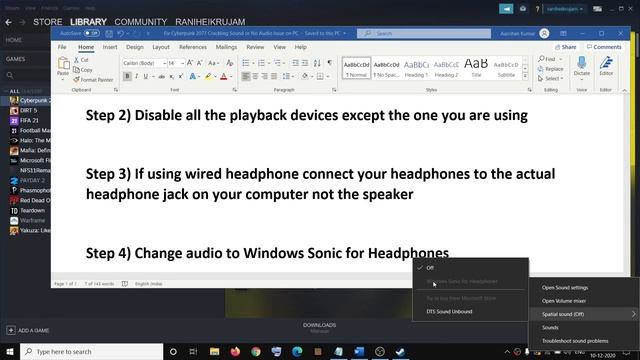Apply subscript formatting

click(171, 76)
